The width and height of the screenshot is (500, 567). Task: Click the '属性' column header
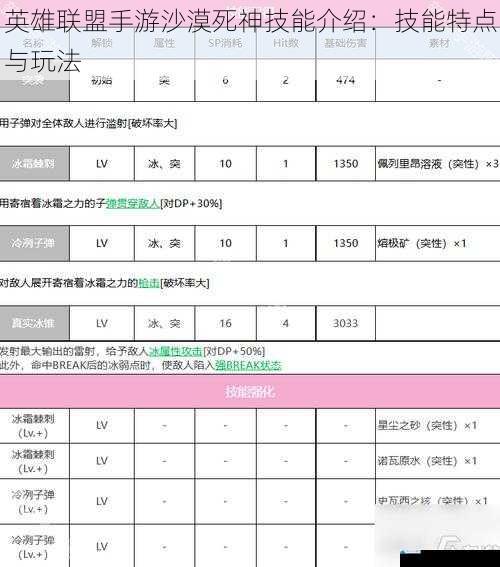[x=164, y=43]
